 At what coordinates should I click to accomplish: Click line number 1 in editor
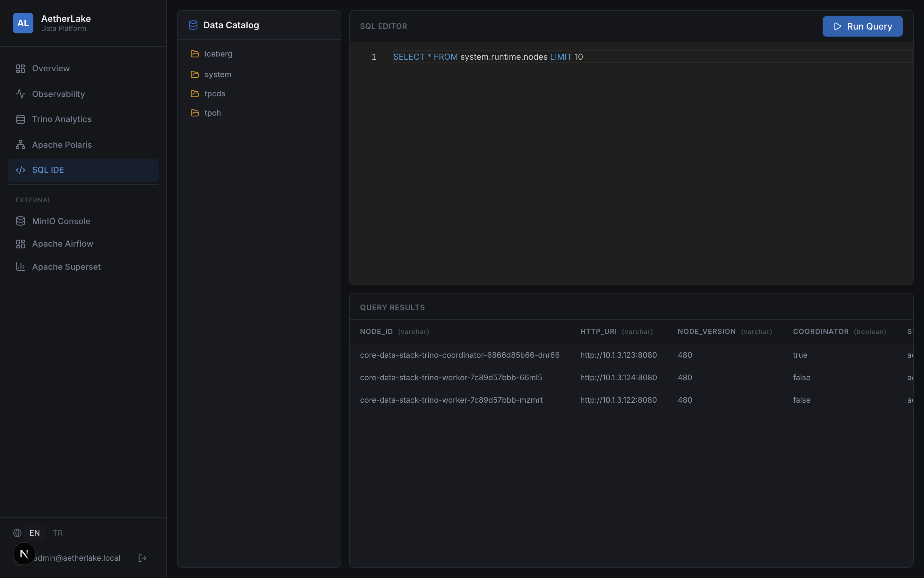[374, 57]
